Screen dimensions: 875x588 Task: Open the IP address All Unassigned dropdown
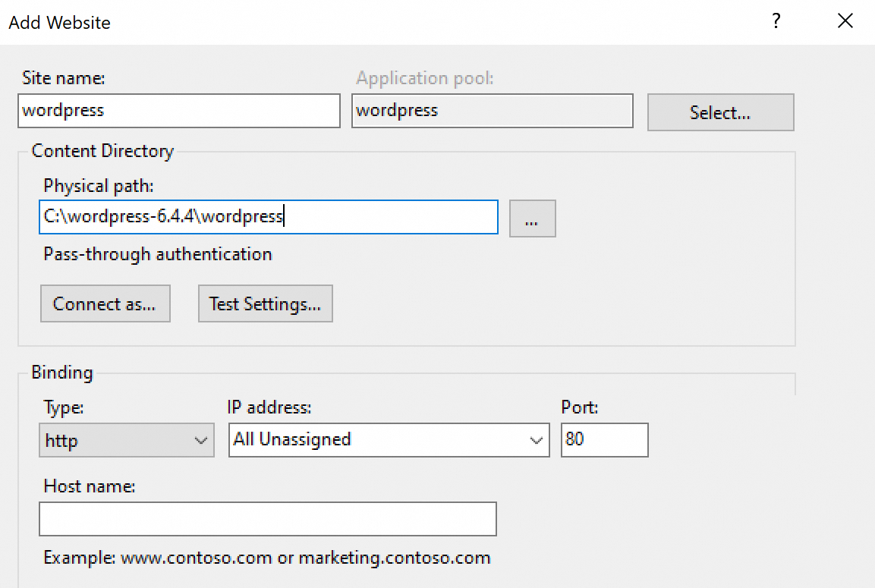click(389, 440)
